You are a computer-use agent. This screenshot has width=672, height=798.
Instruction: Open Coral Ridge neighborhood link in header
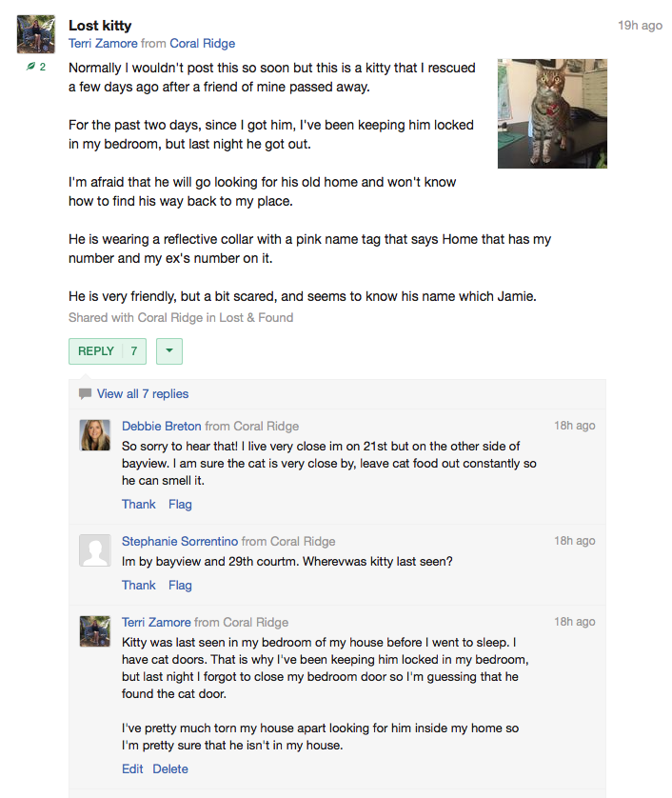point(203,43)
